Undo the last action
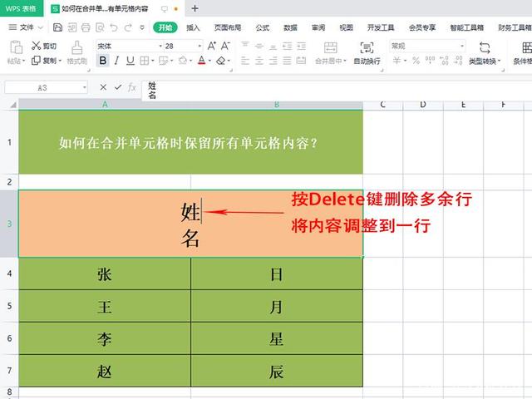 click(114, 27)
